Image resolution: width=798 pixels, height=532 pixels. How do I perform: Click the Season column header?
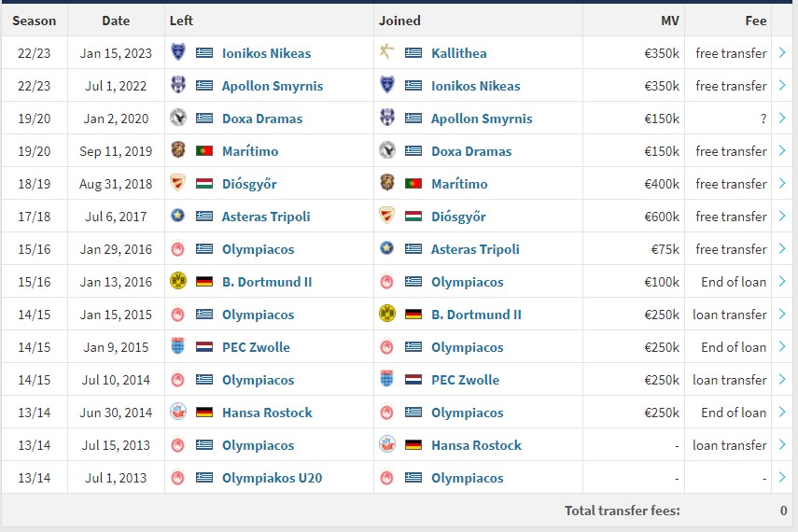[35, 21]
